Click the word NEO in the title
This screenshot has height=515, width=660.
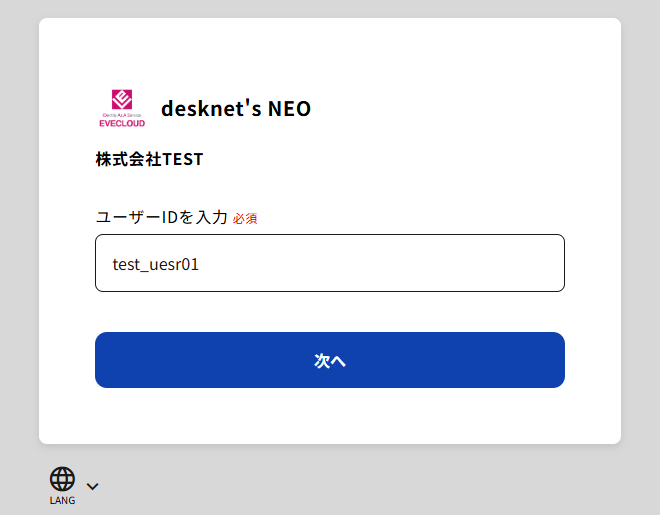coord(289,108)
